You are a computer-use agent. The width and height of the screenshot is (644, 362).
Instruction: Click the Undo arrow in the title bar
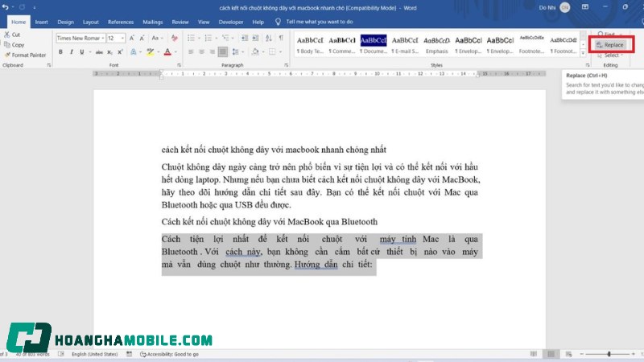6,7
